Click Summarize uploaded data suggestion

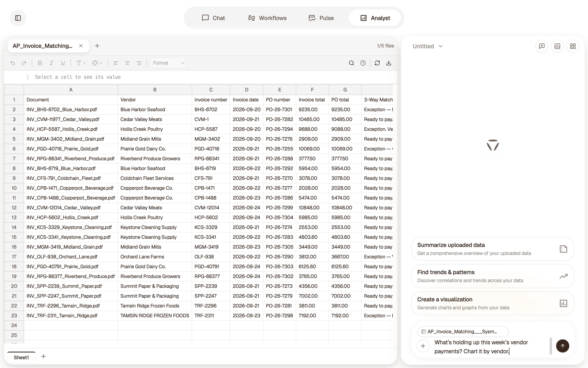[493, 249]
